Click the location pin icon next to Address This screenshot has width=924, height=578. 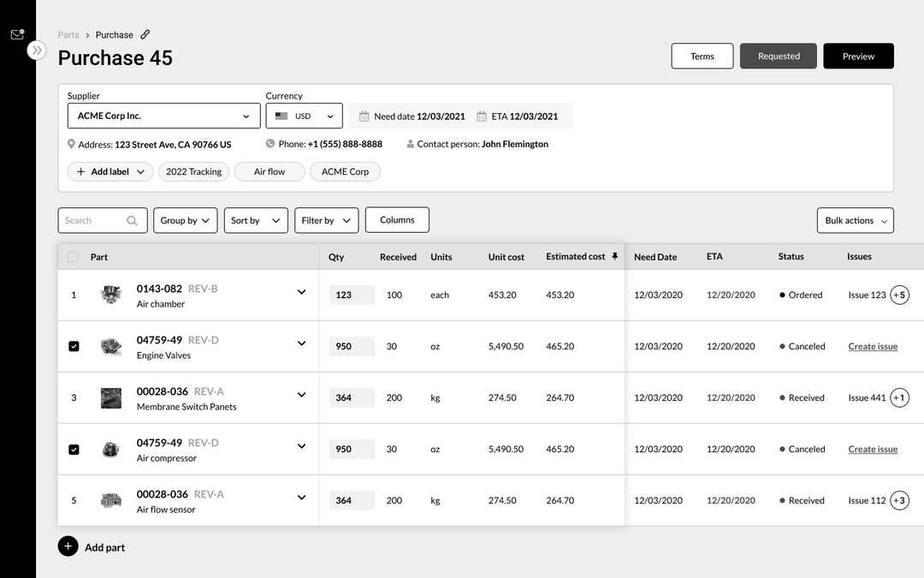(71, 144)
